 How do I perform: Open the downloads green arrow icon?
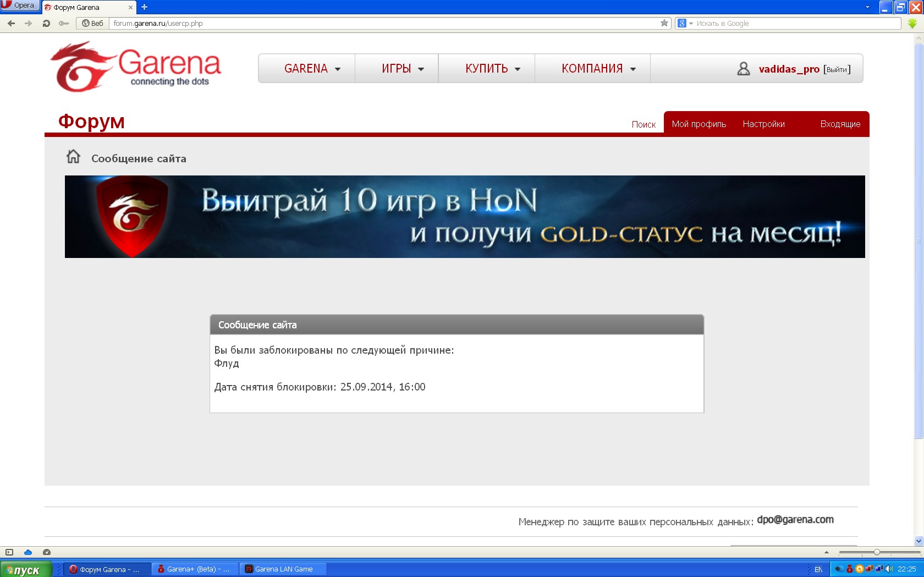tap(912, 24)
